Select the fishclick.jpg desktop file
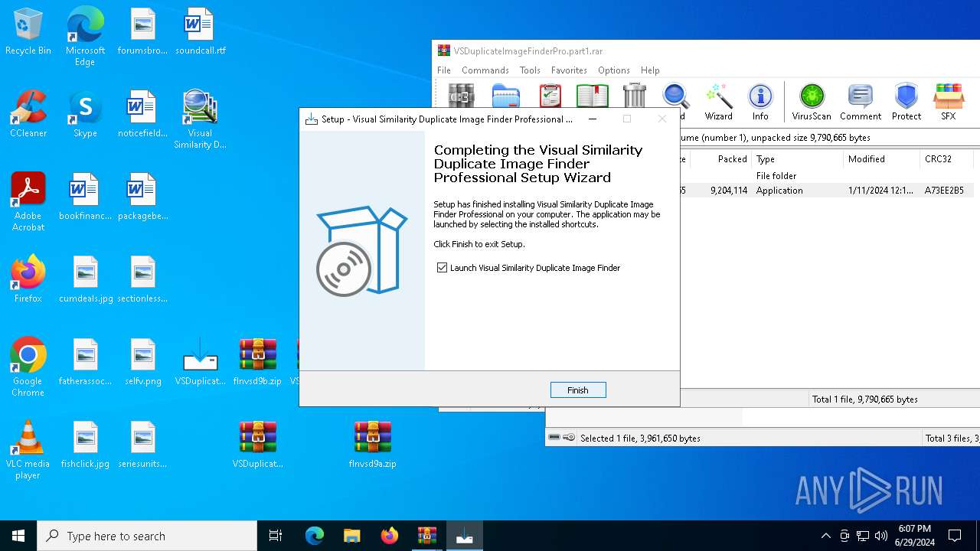 85,445
